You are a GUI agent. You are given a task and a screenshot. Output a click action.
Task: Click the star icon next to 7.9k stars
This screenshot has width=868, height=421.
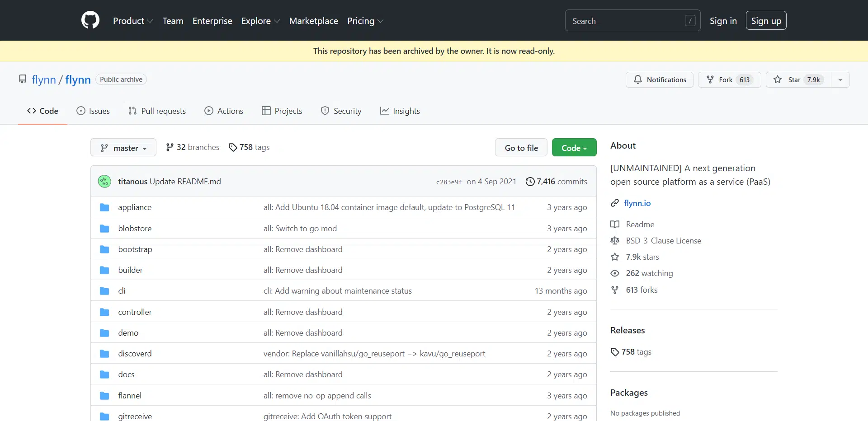(615, 257)
